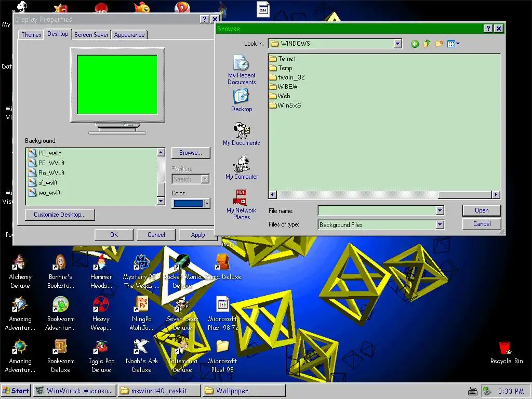The height and width of the screenshot is (399, 532).
Task: Click background list scroll down arrow
Action: (x=161, y=201)
